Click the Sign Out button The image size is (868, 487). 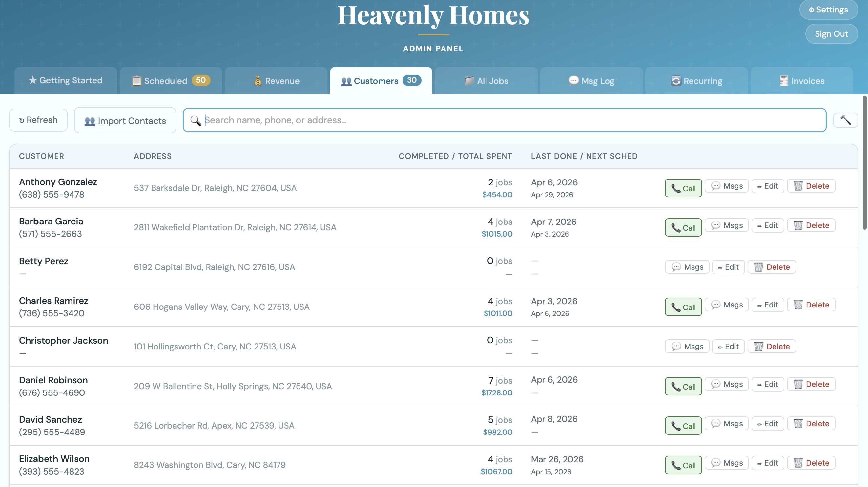[831, 34]
